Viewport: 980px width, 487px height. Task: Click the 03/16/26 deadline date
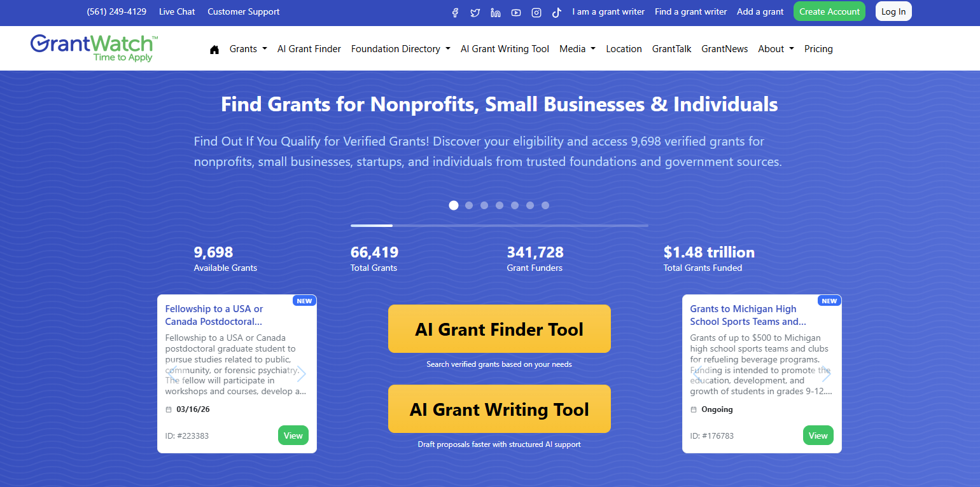pyautogui.click(x=193, y=409)
